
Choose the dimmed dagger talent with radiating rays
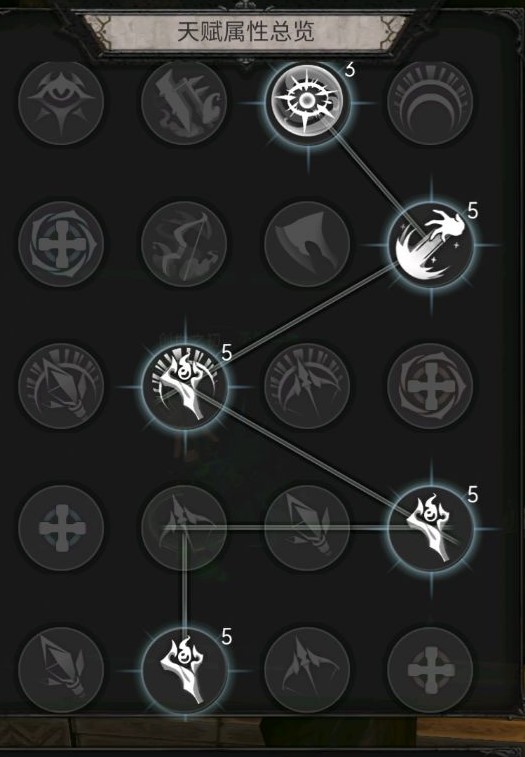pos(61,386)
